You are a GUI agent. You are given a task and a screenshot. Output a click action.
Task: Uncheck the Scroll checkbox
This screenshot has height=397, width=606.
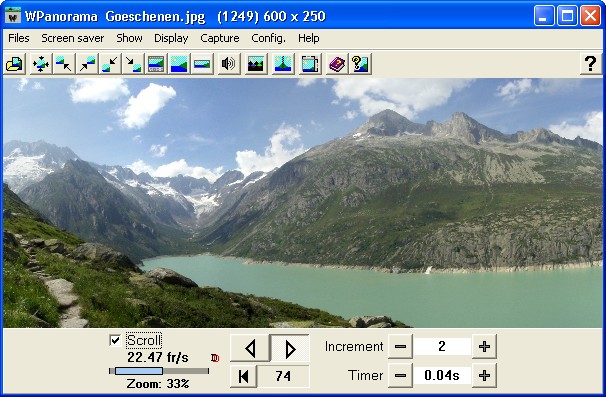point(115,340)
